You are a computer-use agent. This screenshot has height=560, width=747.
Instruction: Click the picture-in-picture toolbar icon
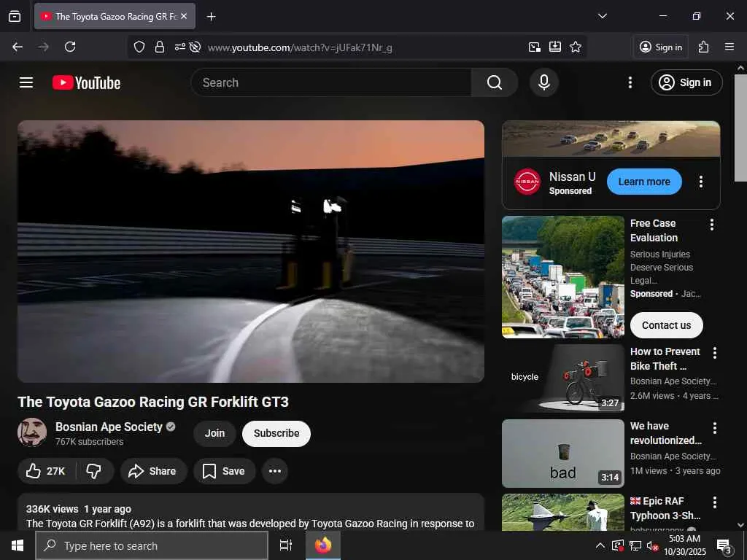click(535, 47)
